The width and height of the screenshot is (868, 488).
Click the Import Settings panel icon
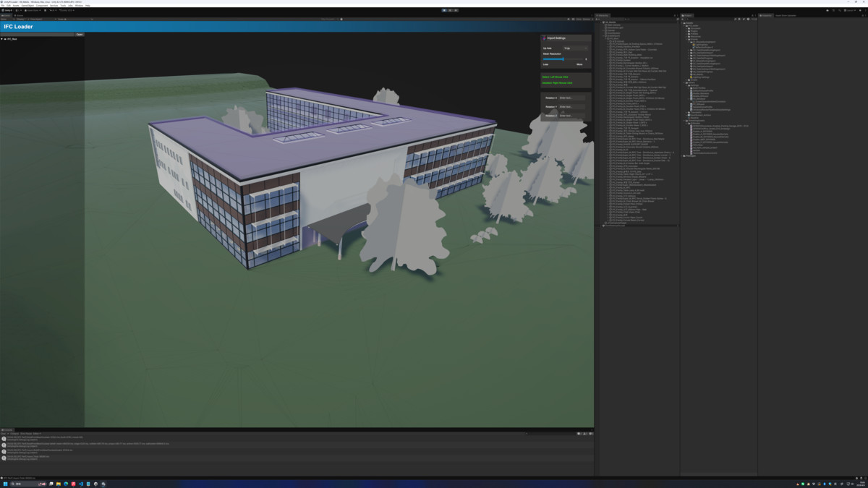coord(544,38)
